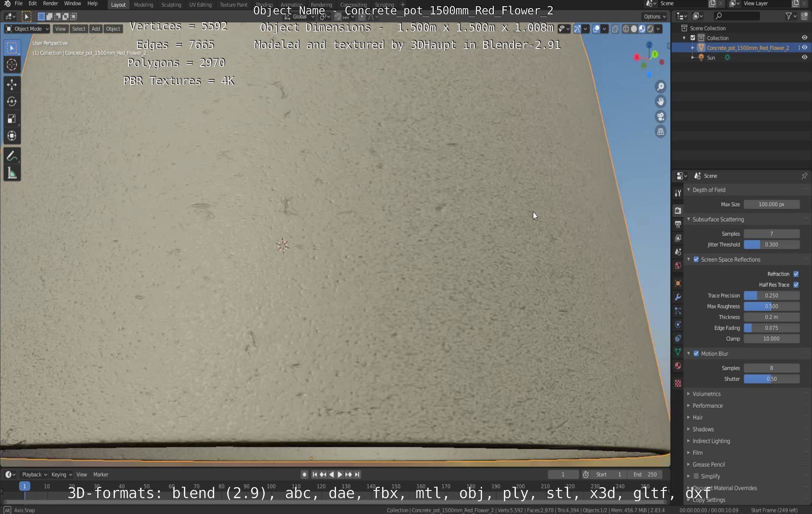Select the Measure tool
The width and height of the screenshot is (812, 514).
point(12,173)
